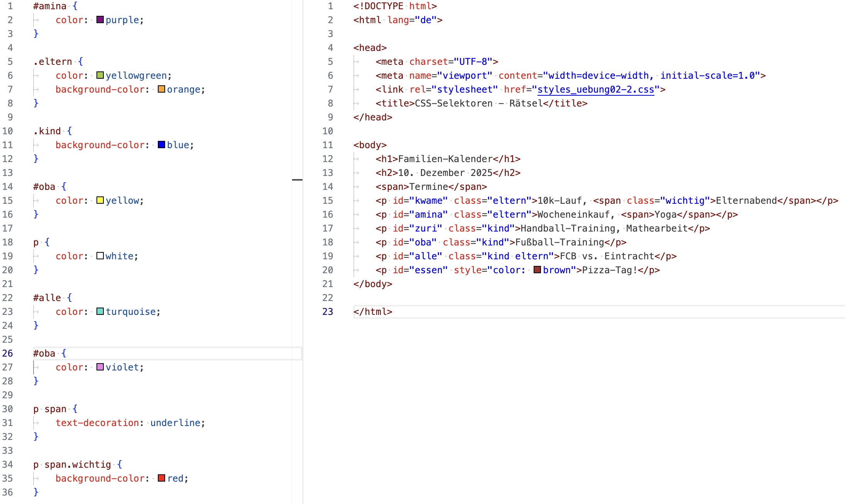This screenshot has height=504, width=845.
Task: Click the turquoise swatch for #alle
Action: coord(100,311)
